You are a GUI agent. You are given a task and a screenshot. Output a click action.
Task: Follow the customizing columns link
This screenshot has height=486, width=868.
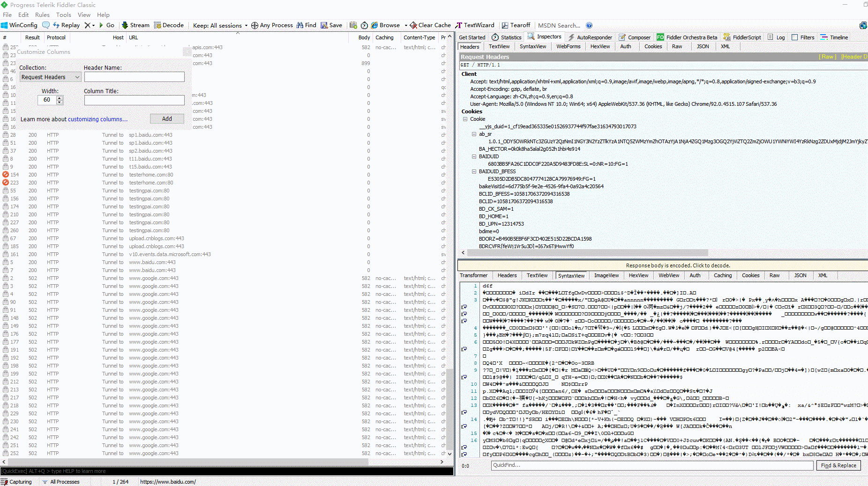tap(97, 119)
